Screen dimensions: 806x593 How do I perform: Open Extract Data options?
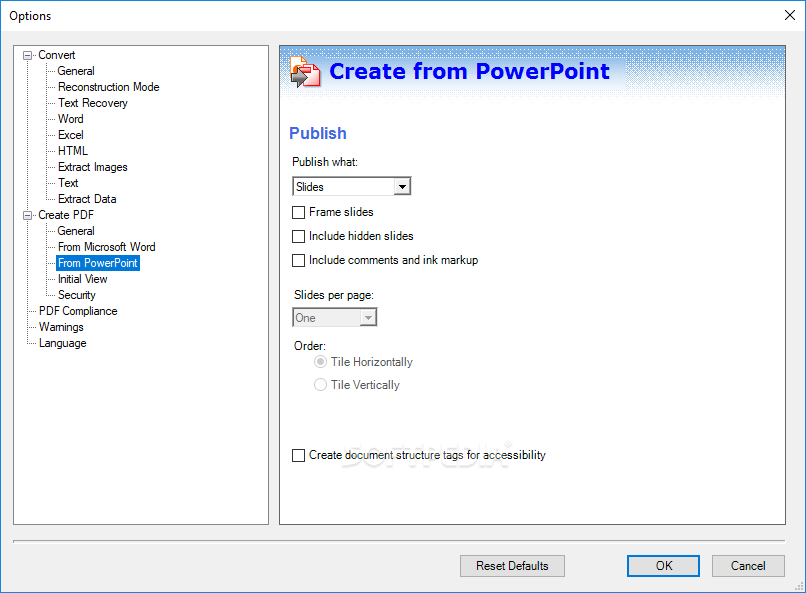[87, 199]
